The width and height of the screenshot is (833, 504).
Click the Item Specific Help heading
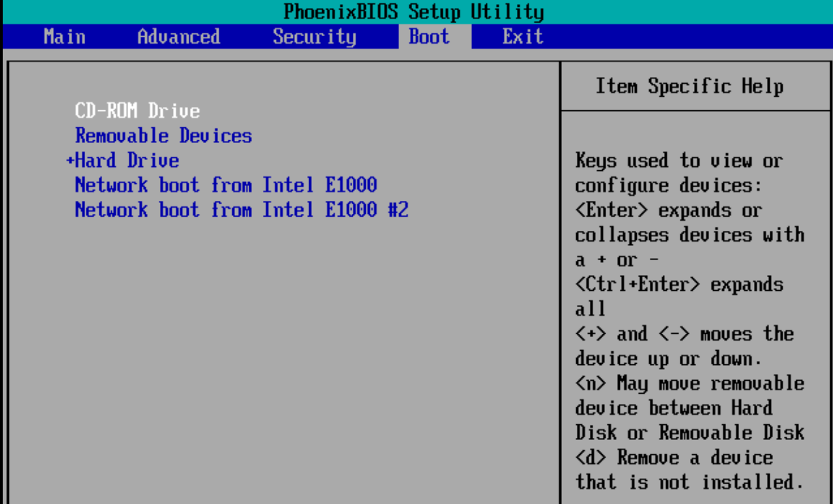[690, 86]
